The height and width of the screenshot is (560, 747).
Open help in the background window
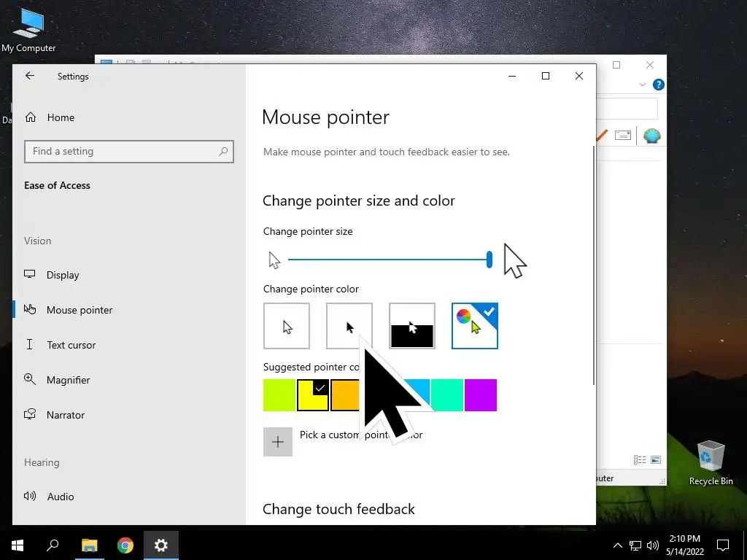(659, 85)
